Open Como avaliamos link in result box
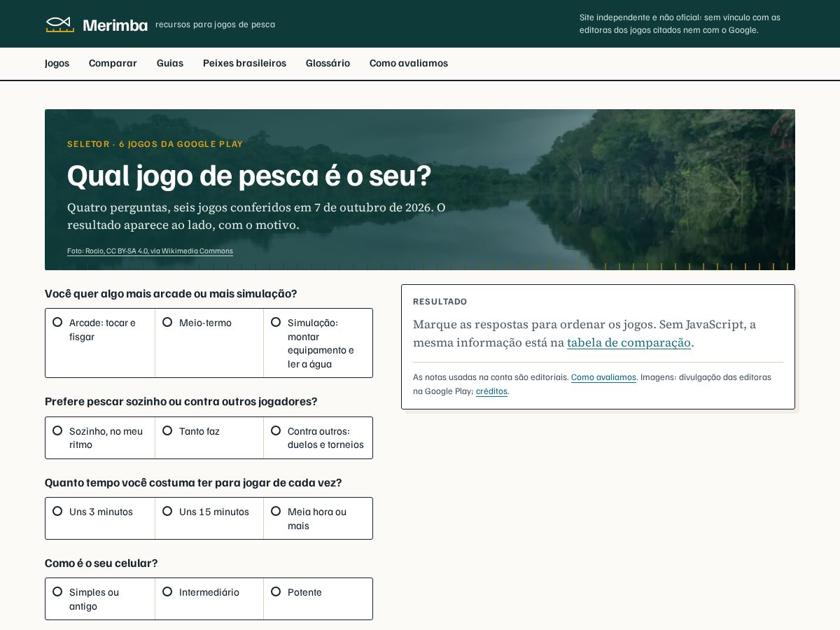Viewport: 840px width, 630px height. (603, 377)
